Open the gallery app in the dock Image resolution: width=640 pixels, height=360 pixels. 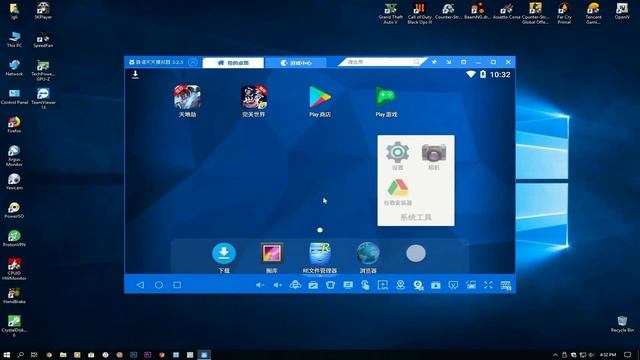click(x=271, y=257)
